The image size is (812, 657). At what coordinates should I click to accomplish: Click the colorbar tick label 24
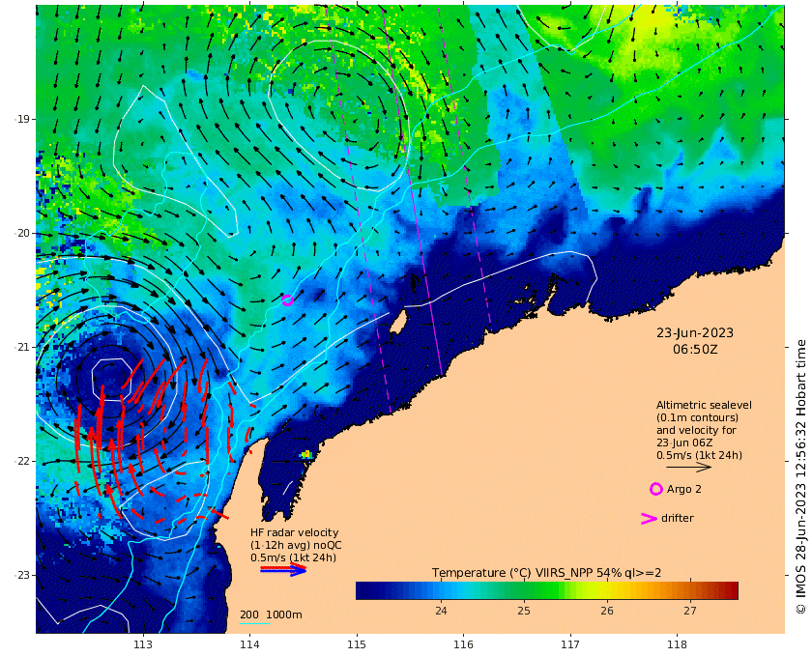coord(441,611)
